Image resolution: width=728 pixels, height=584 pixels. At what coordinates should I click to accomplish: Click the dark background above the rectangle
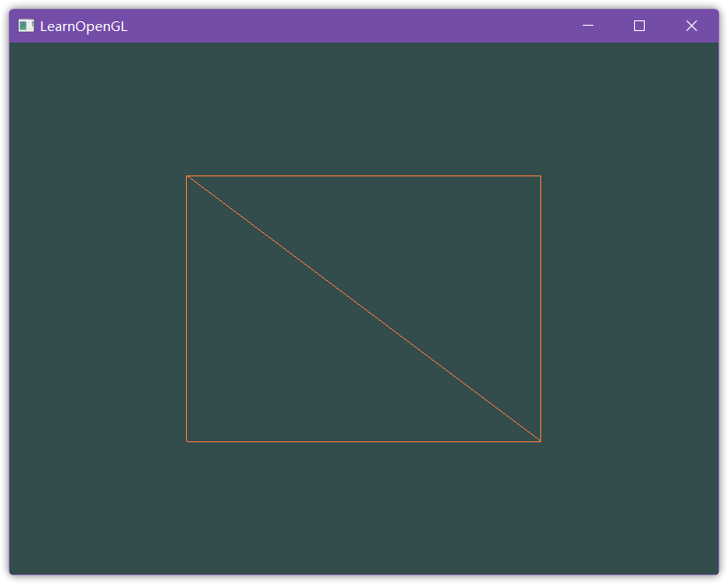point(363,106)
